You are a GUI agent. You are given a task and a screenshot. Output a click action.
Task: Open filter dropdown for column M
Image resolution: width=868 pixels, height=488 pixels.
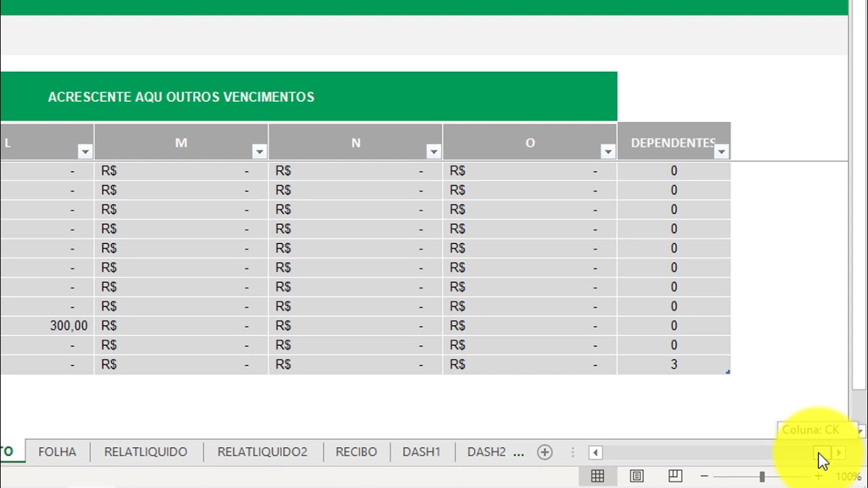coord(259,152)
